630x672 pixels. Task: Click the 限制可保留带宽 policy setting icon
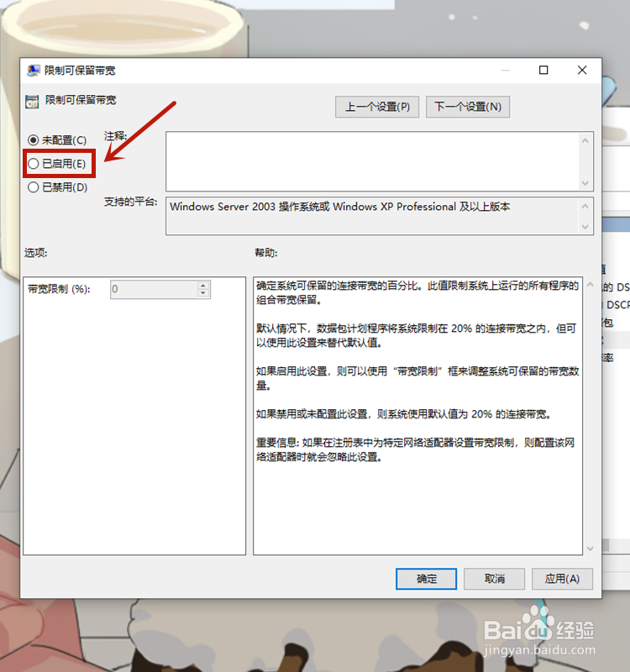[32, 102]
